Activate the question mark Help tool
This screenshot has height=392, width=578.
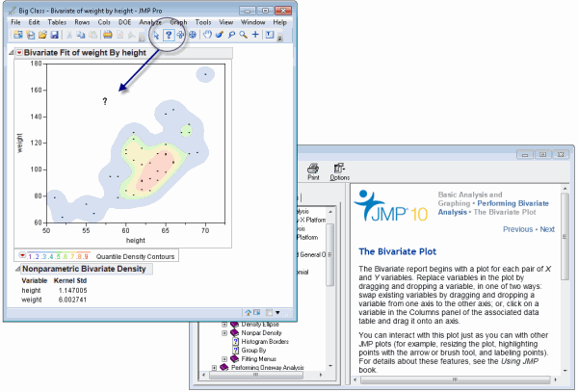click(x=169, y=35)
